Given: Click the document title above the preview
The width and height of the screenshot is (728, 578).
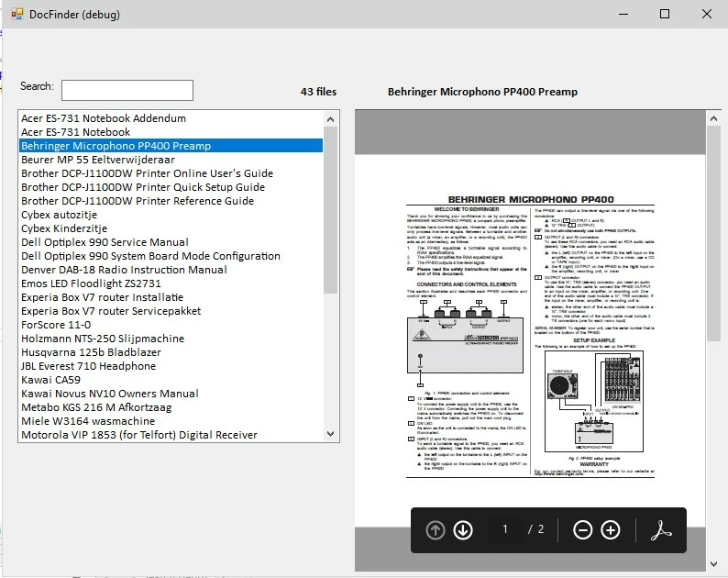Looking at the screenshot, I should pyautogui.click(x=482, y=92).
